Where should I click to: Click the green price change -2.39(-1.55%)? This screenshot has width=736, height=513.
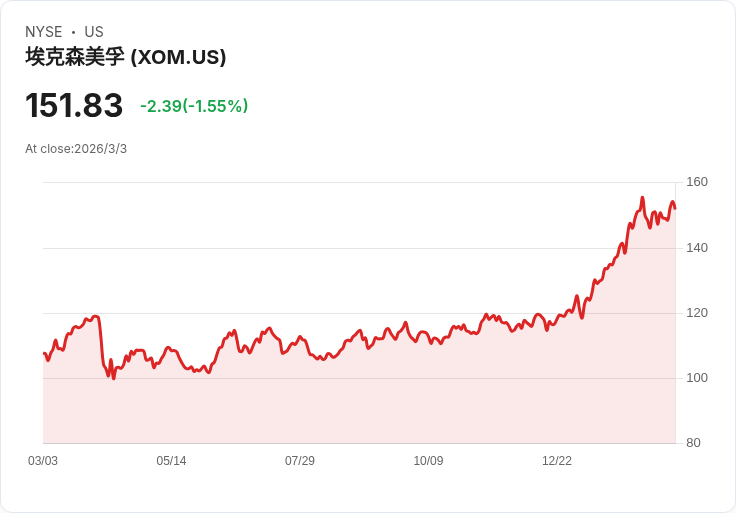point(194,106)
